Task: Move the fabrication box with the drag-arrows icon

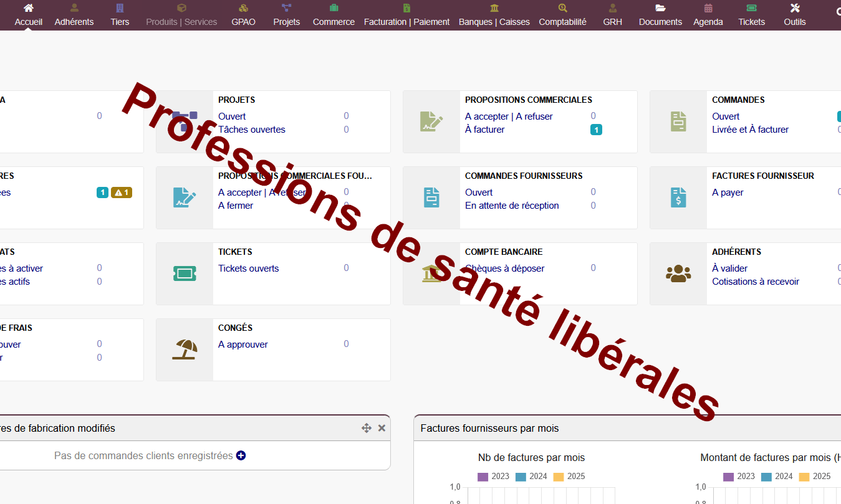Action: click(367, 428)
